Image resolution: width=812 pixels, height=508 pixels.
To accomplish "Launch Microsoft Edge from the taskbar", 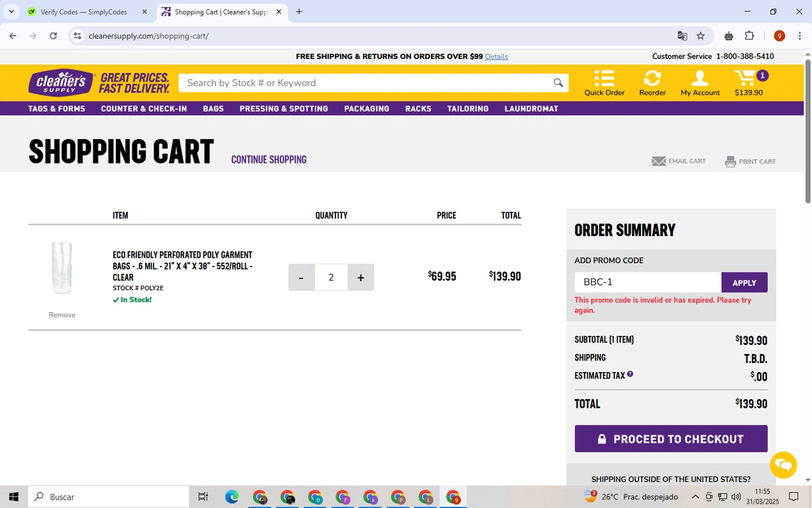I will [x=232, y=497].
